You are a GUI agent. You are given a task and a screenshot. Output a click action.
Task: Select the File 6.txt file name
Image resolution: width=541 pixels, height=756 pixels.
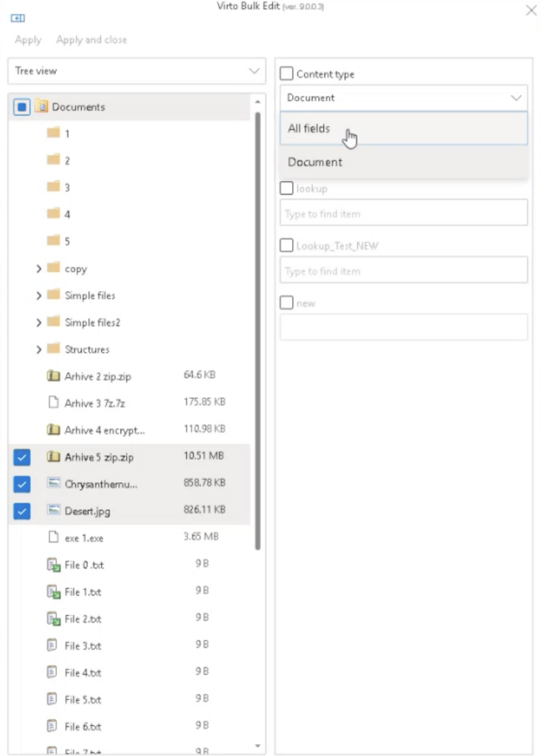coord(83,726)
